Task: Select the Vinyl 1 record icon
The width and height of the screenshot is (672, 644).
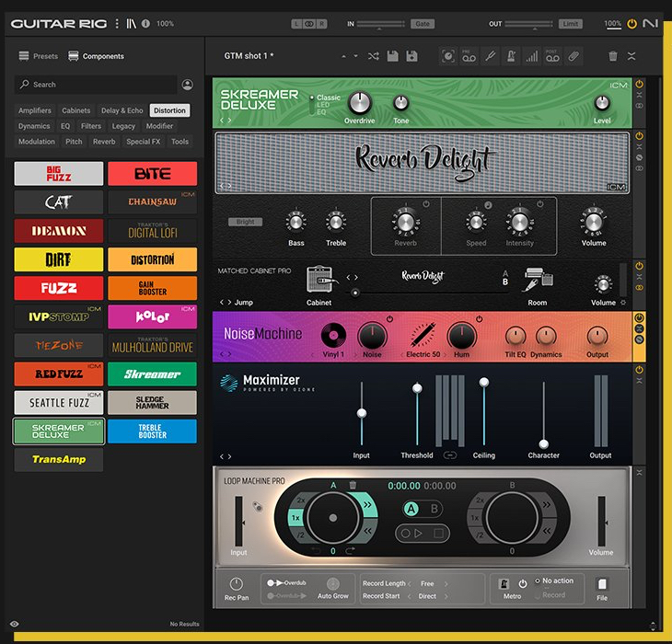Action: pyautogui.click(x=333, y=335)
